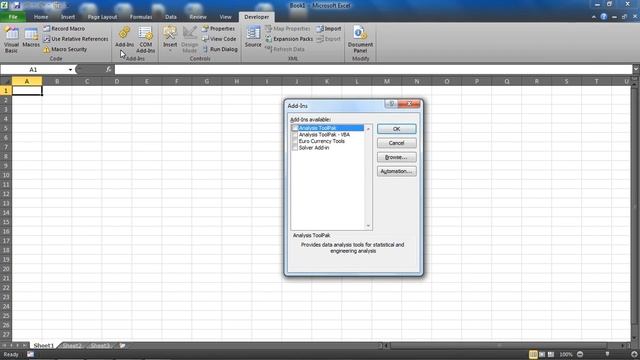The width and height of the screenshot is (640, 360).
Task: Click the Add-Ins ribbon button
Action: (x=124, y=38)
